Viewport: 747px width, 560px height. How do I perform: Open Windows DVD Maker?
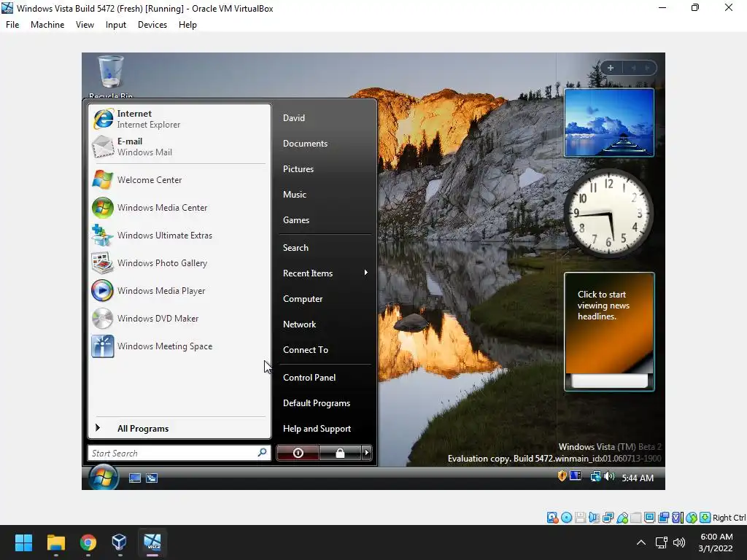pyautogui.click(x=179, y=318)
